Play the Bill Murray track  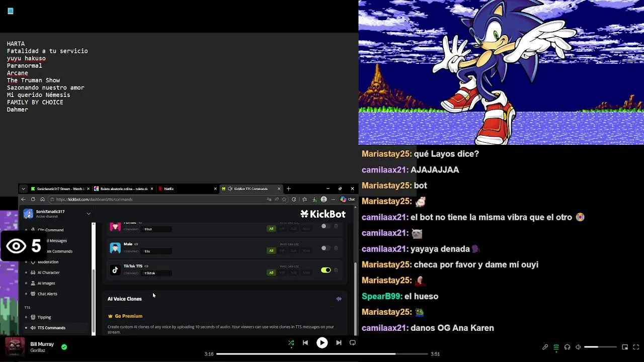tap(322, 343)
